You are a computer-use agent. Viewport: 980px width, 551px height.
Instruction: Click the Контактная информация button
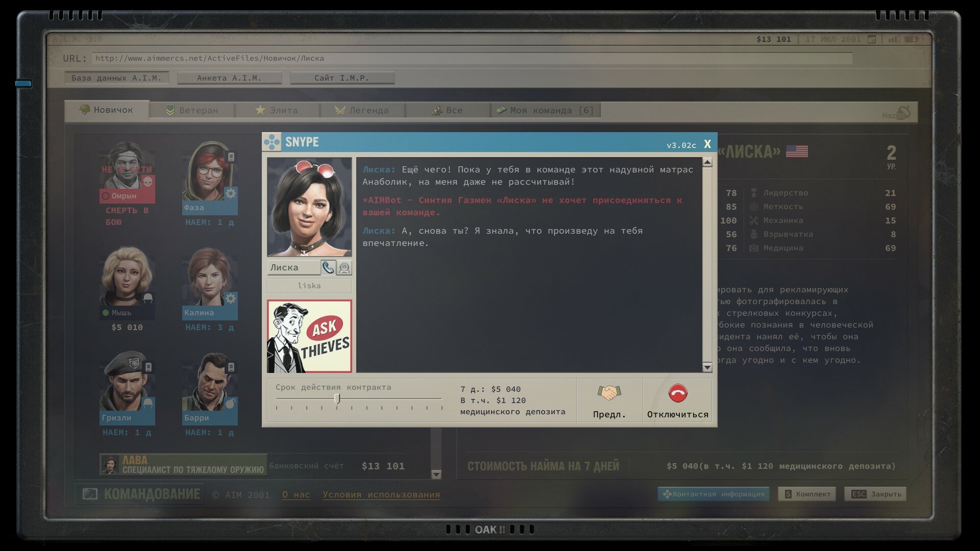tap(714, 494)
